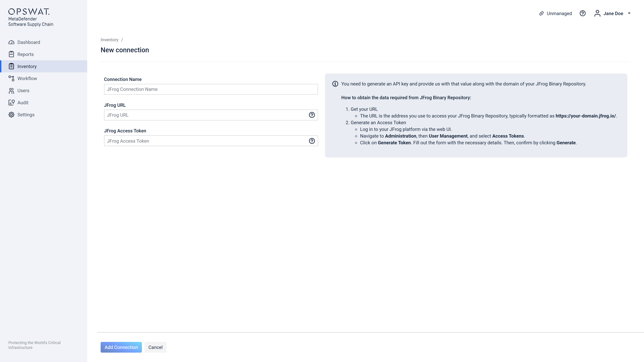The height and width of the screenshot is (362, 644).
Task: Click the Inventory clipboard icon in sidebar
Action: (x=11, y=66)
